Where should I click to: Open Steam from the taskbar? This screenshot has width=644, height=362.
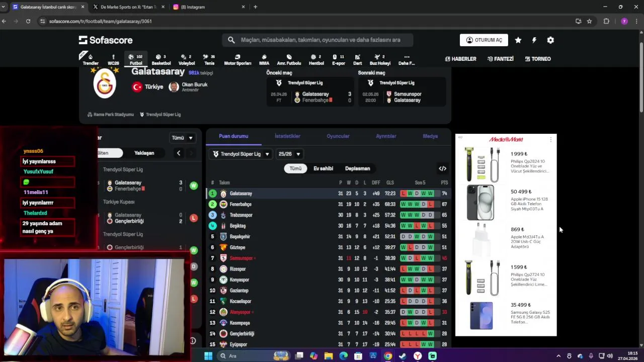point(403,356)
